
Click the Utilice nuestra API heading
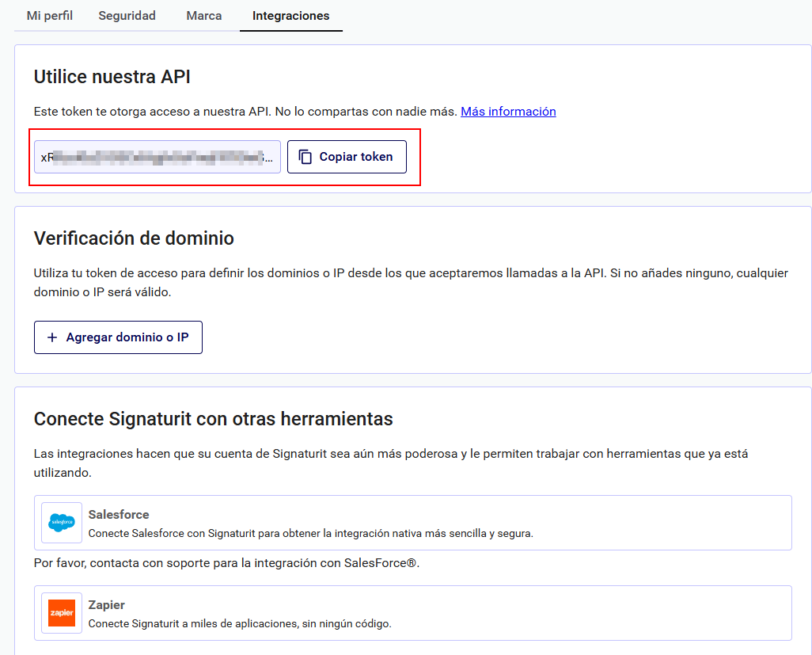(112, 77)
